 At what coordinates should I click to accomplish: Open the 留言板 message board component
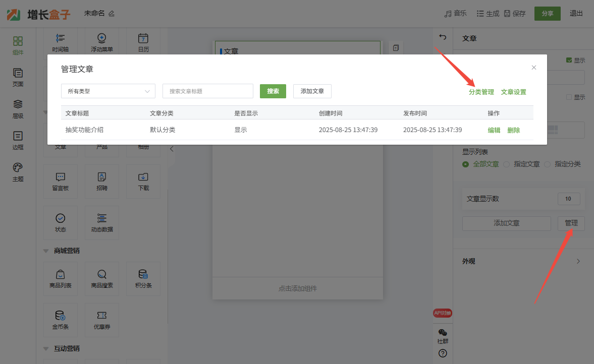pos(61,181)
